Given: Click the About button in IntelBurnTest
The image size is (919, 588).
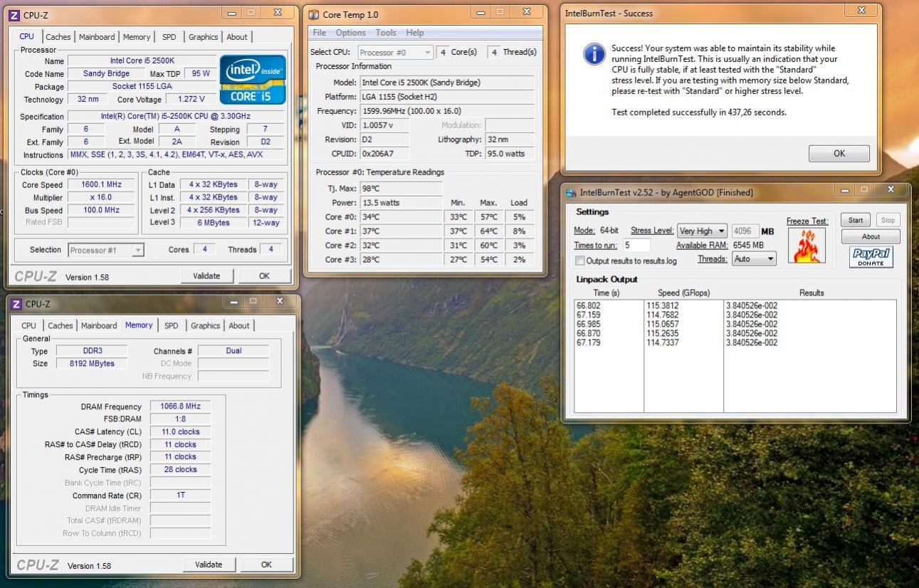Looking at the screenshot, I should [x=871, y=237].
